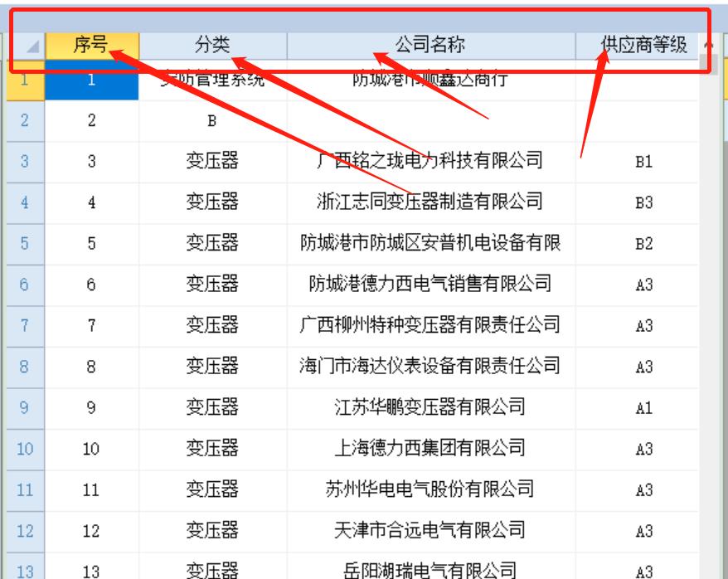Select row header 6
The width and height of the screenshot is (728, 579).
pos(25,285)
